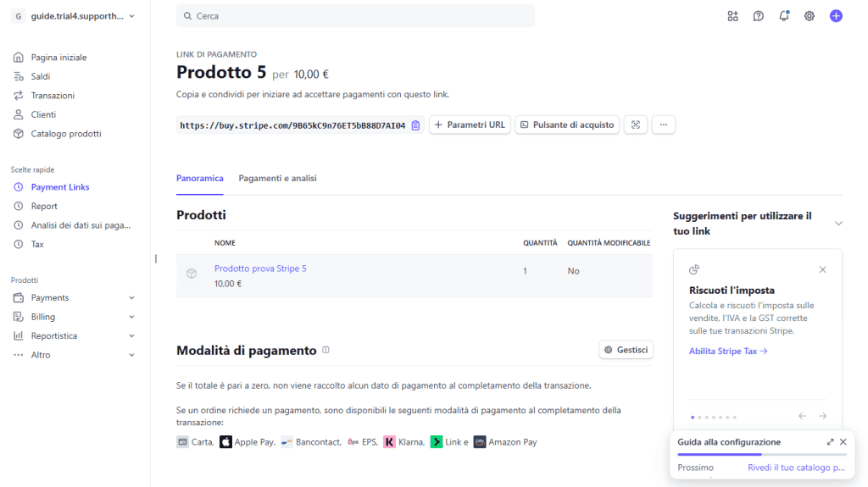Select the second suggestion carousel dot
Screen dimensions: 868x487
(x=699, y=418)
